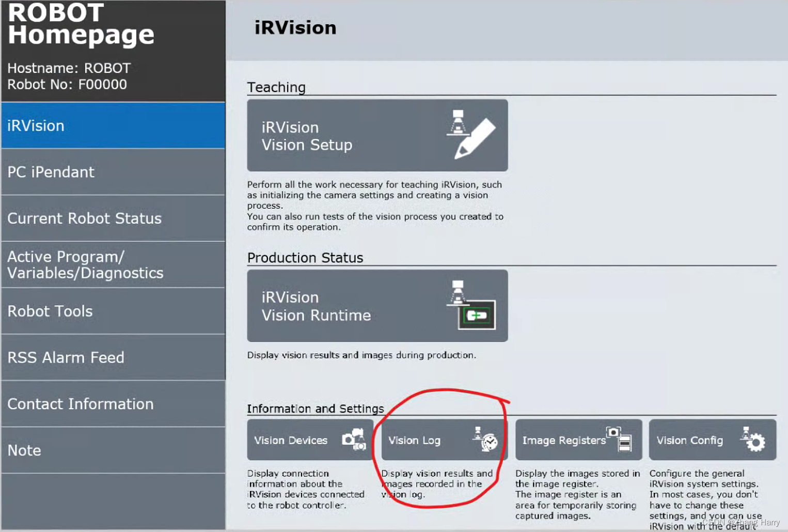Click 'Display vision results and images during production.' text

coord(361,355)
